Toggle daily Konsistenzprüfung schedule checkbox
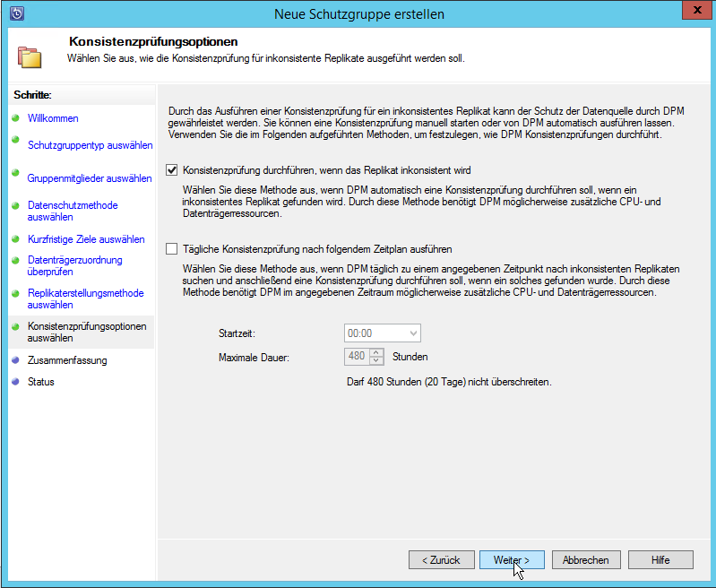 coord(172,249)
